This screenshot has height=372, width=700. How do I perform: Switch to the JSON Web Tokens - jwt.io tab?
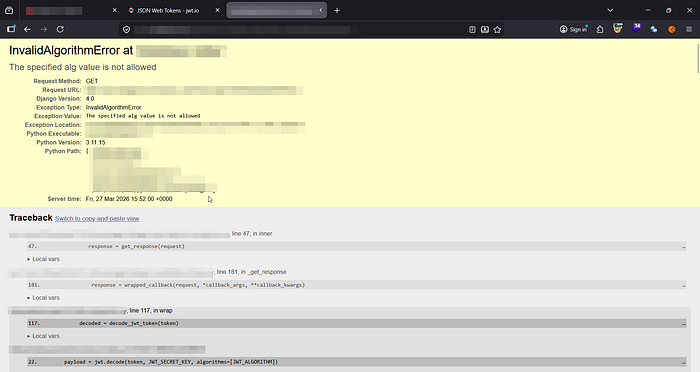pyautogui.click(x=168, y=10)
